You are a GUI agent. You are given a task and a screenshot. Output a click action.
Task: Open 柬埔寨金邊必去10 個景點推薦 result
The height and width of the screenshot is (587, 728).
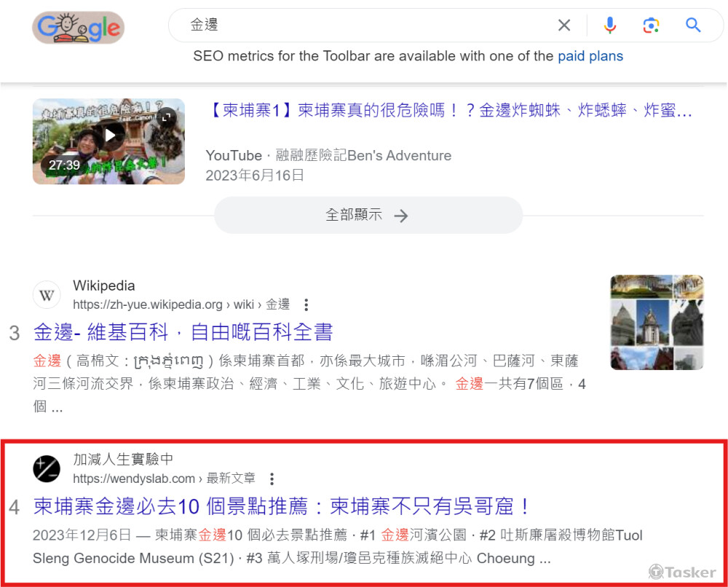tap(281, 506)
